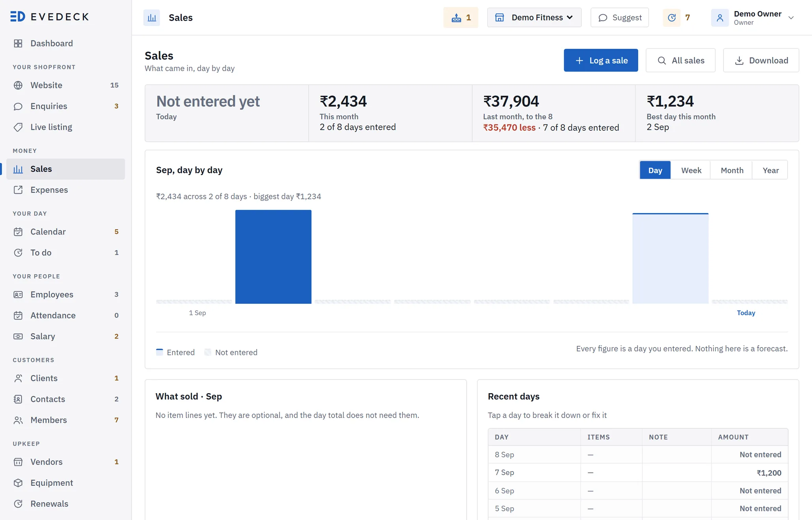The width and height of the screenshot is (812, 520).
Task: Click the Members count badge 7
Action: tap(116, 420)
